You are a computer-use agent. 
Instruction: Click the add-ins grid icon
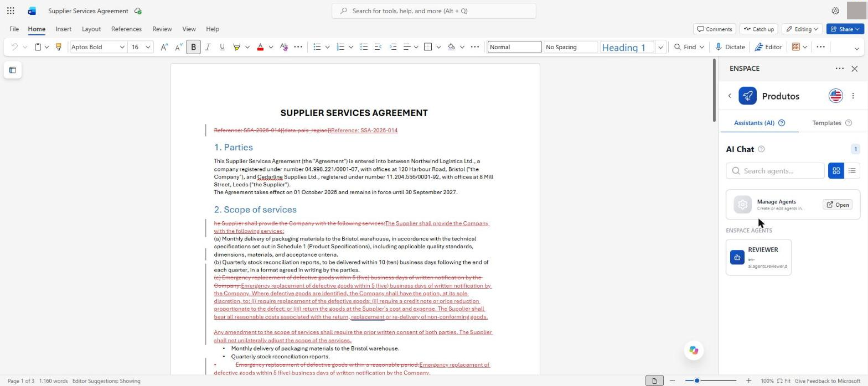(795, 47)
